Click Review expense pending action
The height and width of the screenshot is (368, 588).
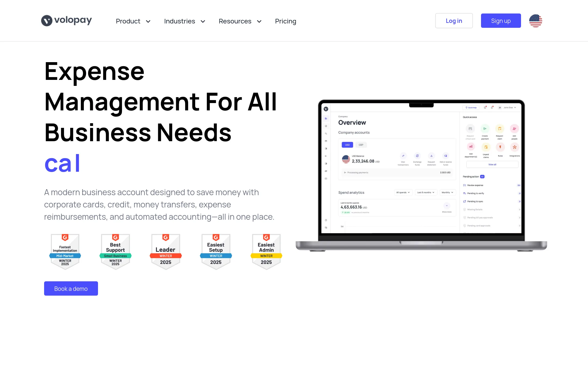coord(492,185)
